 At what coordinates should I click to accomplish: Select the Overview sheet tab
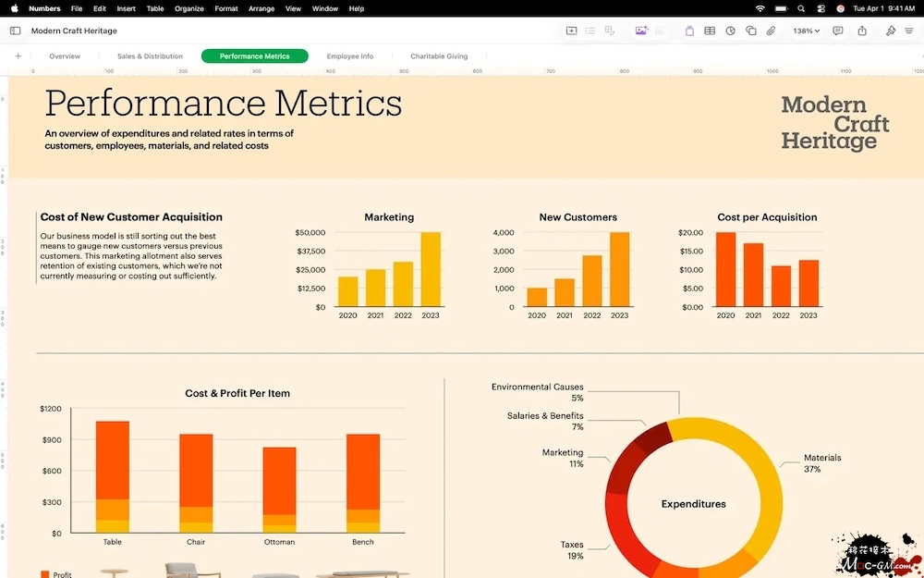pyautogui.click(x=65, y=56)
